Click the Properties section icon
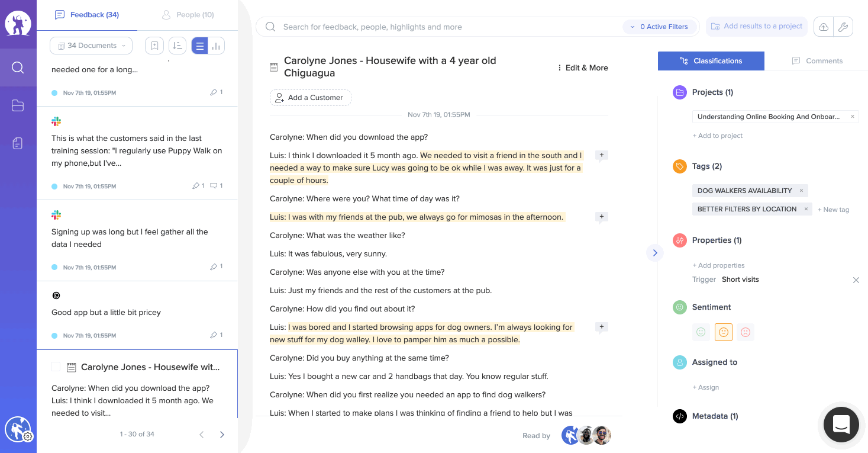This screenshot has width=868, height=453. click(680, 240)
